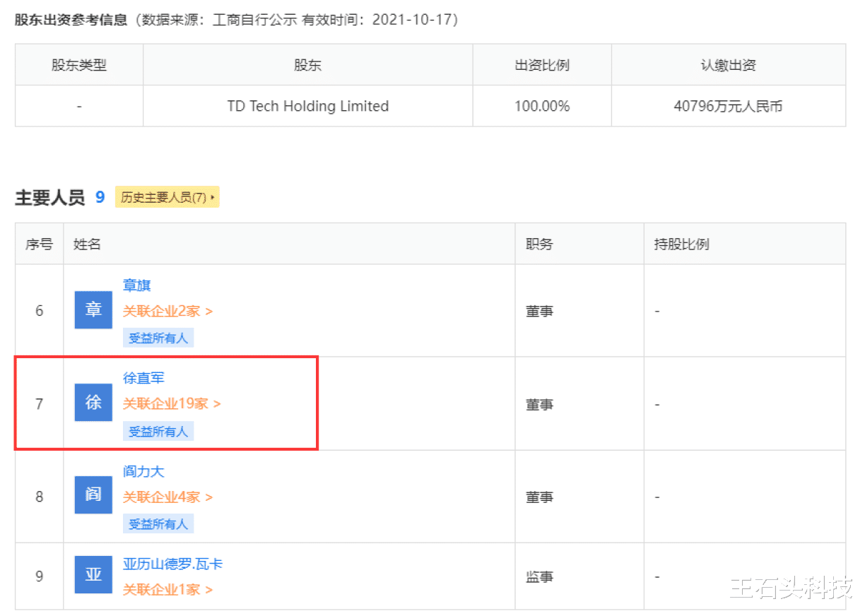Open TD Tech Holding Limited shareholder link

pyautogui.click(x=307, y=106)
